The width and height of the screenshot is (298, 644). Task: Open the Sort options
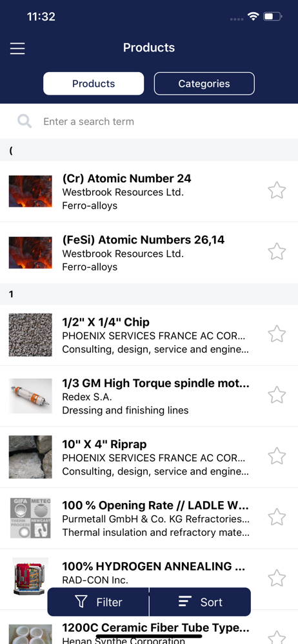point(200,602)
